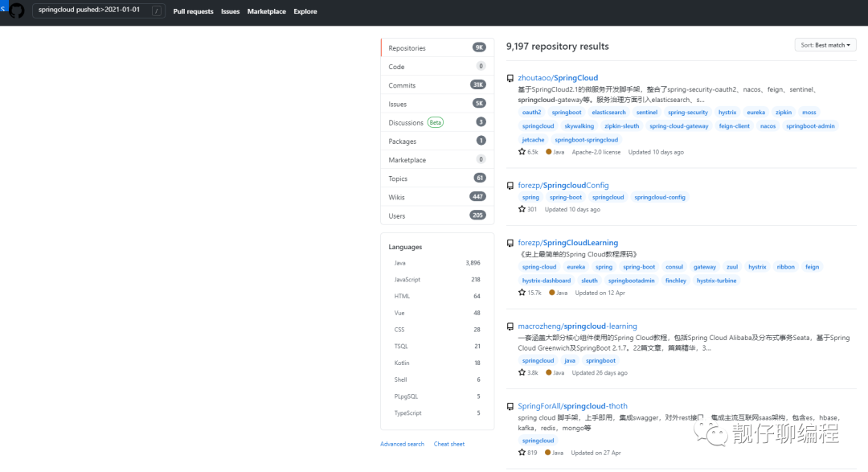Go to Marketplace in top navigation
868x472 pixels.
pyautogui.click(x=266, y=11)
